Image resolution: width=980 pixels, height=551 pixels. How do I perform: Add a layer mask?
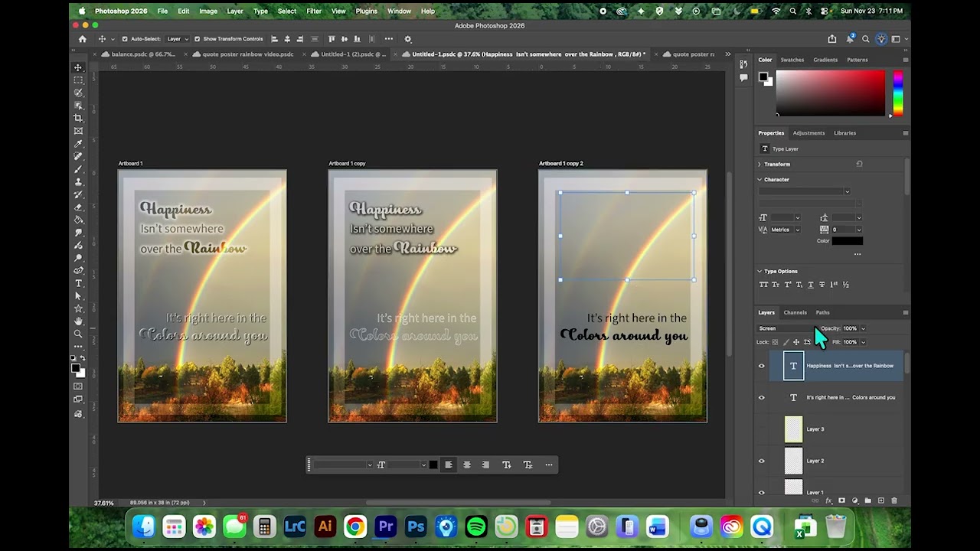(x=841, y=500)
